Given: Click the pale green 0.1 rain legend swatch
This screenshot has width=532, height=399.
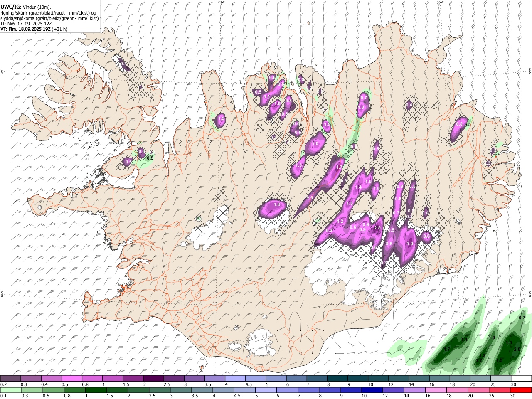Looking at the screenshot, I should tap(10, 390).
